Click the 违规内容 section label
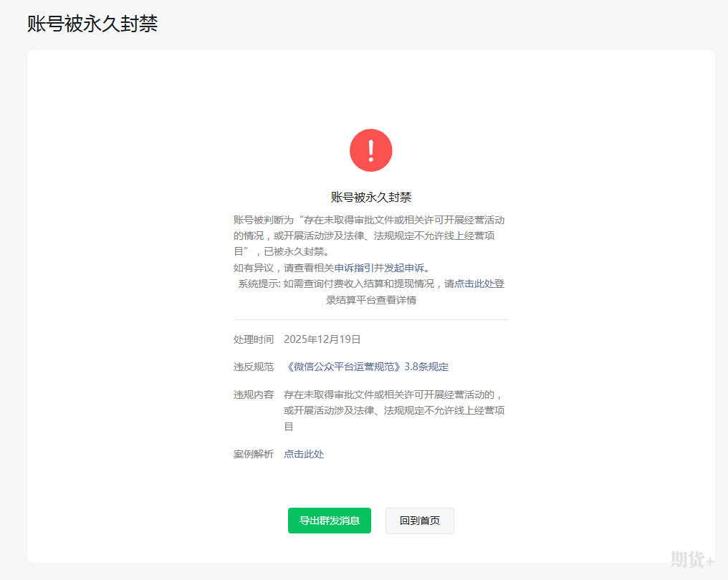This screenshot has height=580, width=728. pyautogui.click(x=254, y=395)
